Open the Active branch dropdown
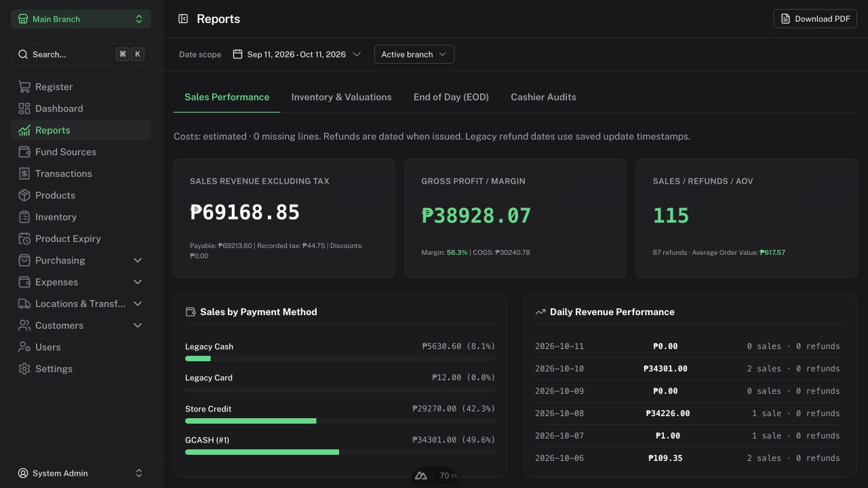Image resolution: width=868 pixels, height=488 pixels. pos(414,54)
